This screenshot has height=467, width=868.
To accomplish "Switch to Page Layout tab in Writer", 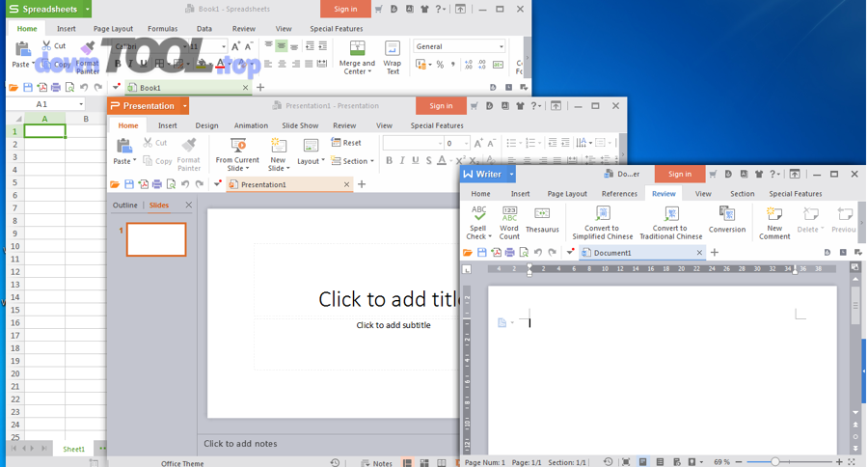I will (567, 194).
